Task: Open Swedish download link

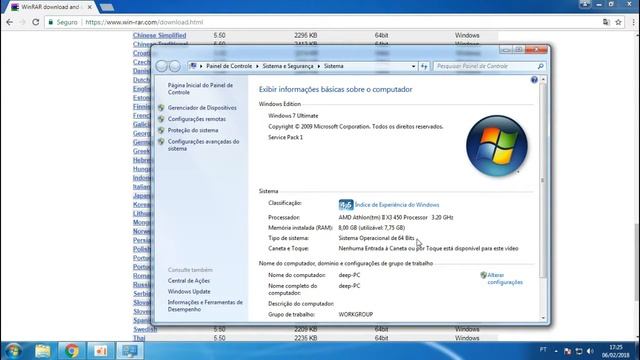Action: 144,329
